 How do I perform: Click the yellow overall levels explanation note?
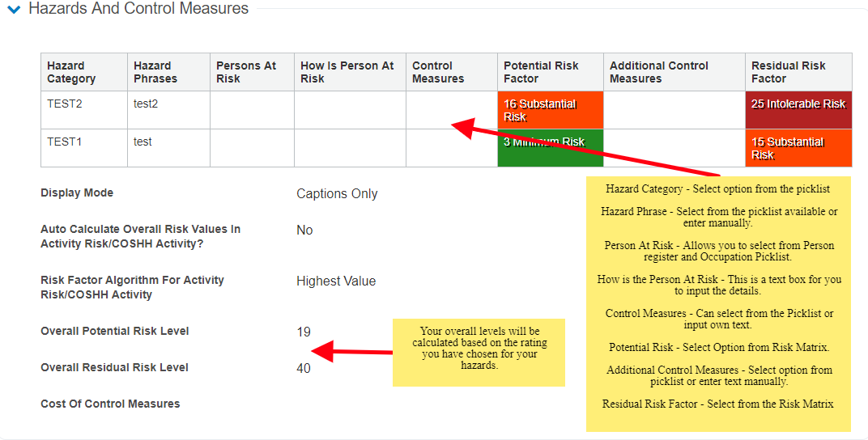tap(479, 352)
